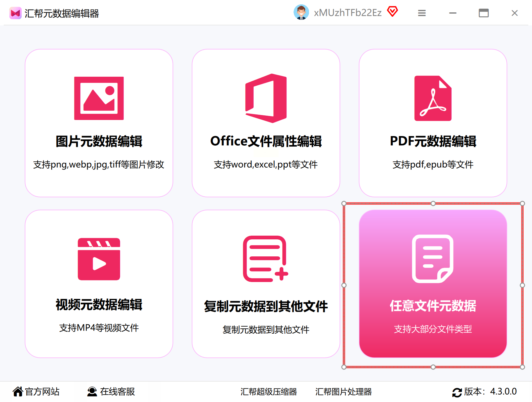This screenshot has height=402, width=532.
Task: Click 支持png,webp,jpg,tiff等图片修改 description
Action: click(x=99, y=165)
